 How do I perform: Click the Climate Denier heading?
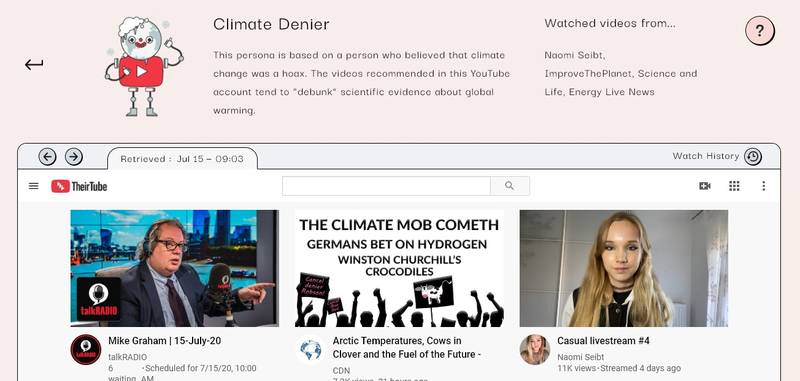pyautogui.click(x=271, y=24)
